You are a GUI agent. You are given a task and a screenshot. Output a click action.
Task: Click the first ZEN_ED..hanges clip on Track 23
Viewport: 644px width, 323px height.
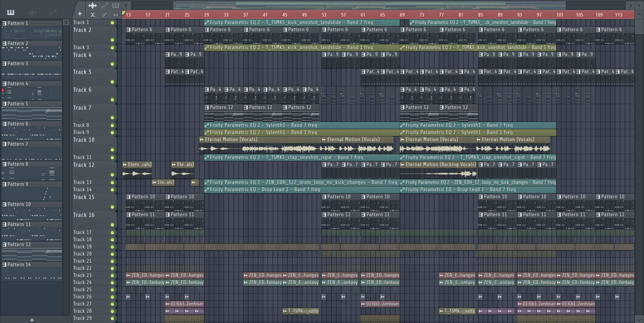pos(145,275)
